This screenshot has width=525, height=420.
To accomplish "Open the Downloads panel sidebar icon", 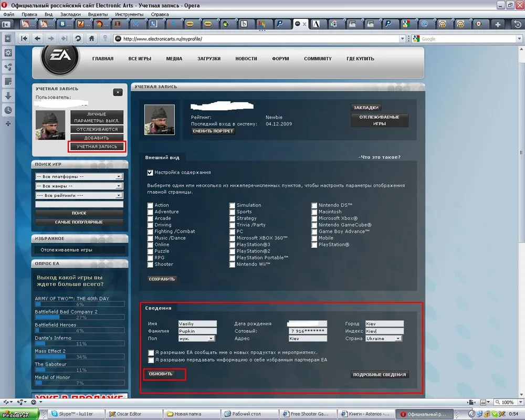I will point(8,96).
